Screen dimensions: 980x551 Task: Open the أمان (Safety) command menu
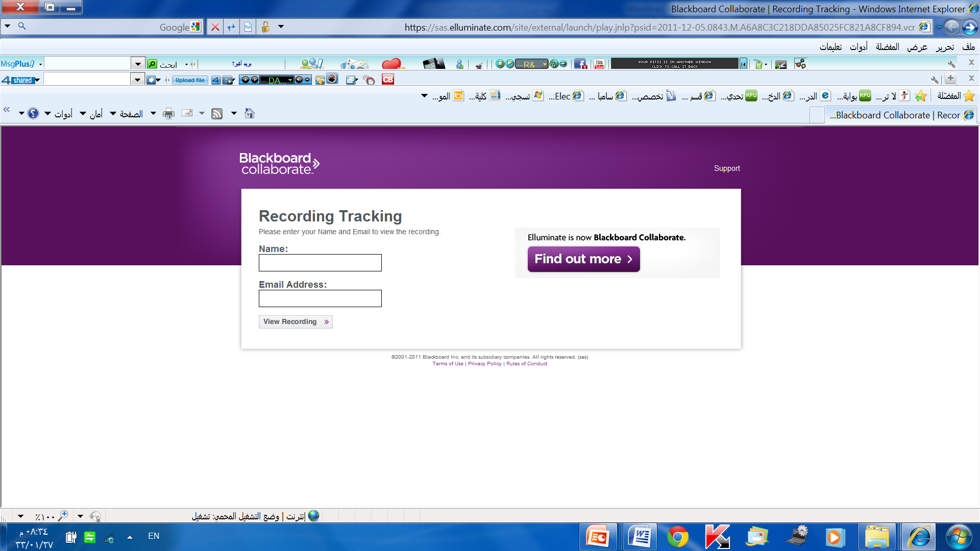92,113
